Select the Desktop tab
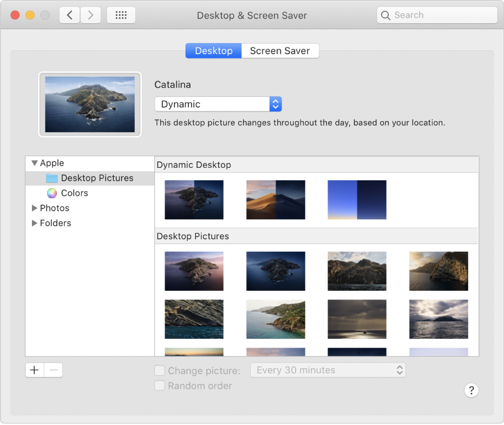 pos(213,50)
